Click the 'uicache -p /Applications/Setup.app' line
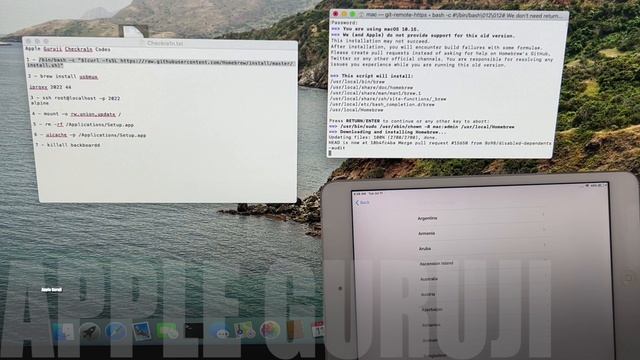Screen dimensions: 640x360 pyautogui.click(x=90, y=135)
